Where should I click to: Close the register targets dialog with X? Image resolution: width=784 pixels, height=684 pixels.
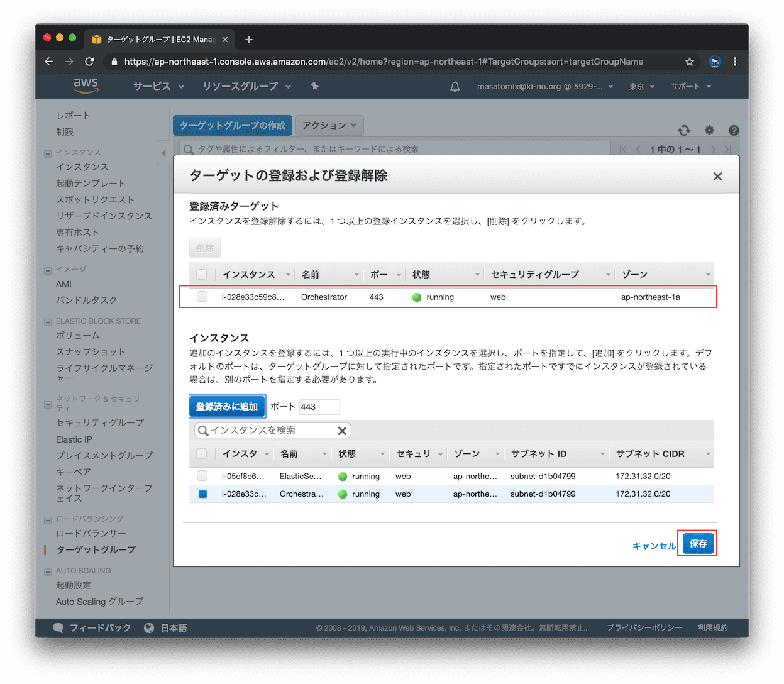point(717,177)
